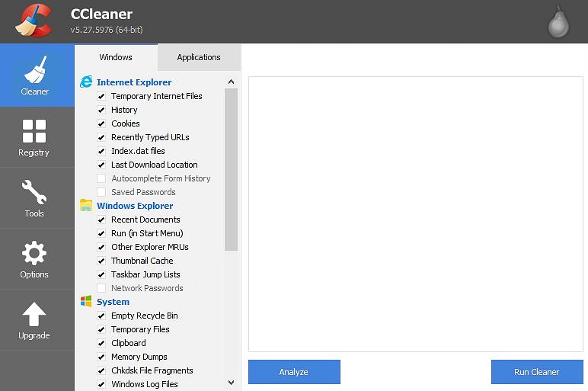Select the Internet Explorer heading
Viewport: 588px width, 391px height.
coord(134,82)
